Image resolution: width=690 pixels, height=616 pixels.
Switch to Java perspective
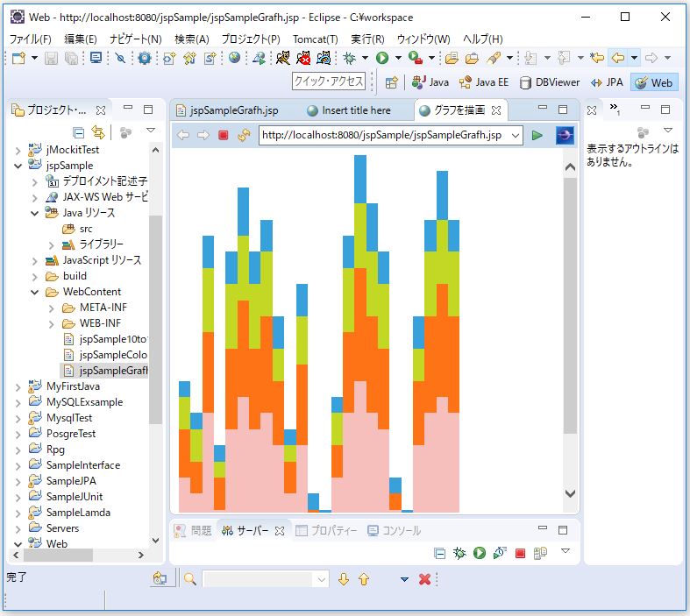[430, 82]
